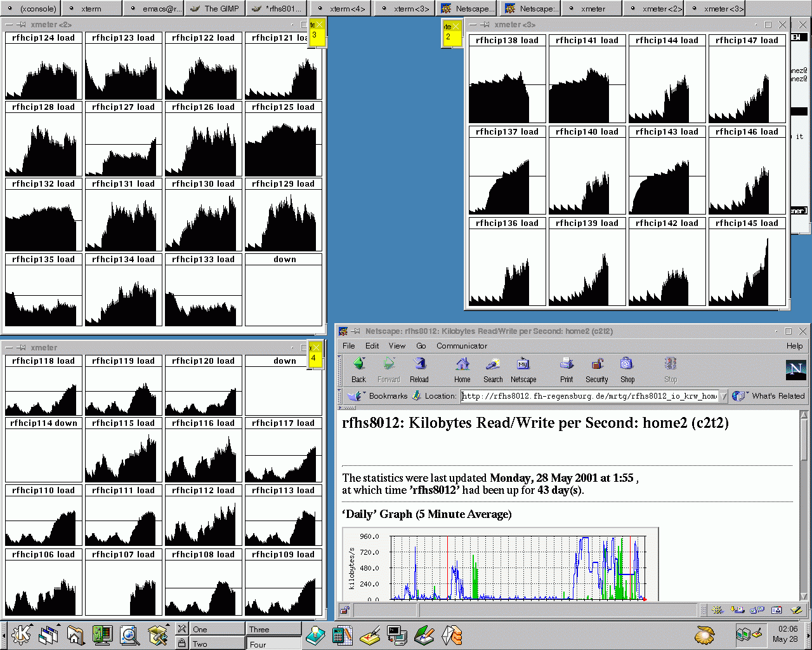Click the Netscape URL location field

pyautogui.click(x=590, y=396)
